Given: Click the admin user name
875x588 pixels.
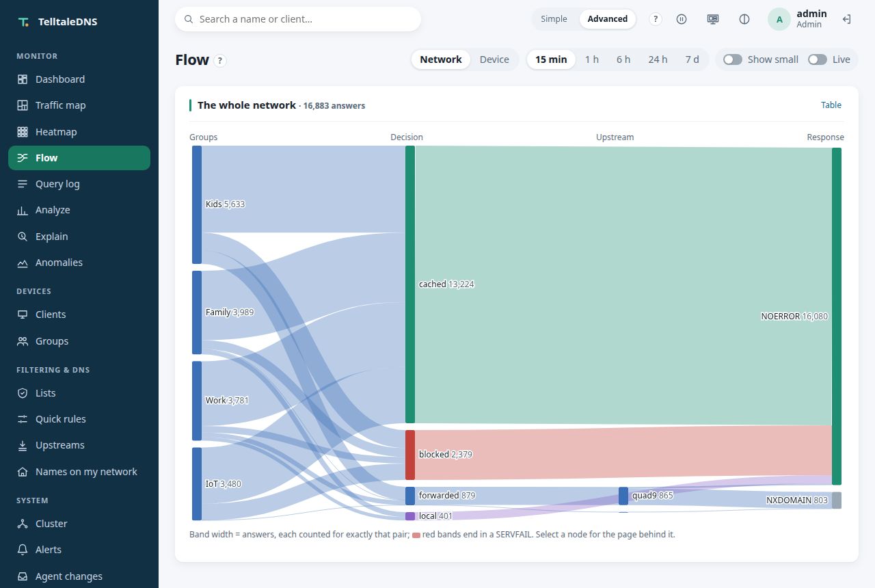Looking at the screenshot, I should coord(811,14).
